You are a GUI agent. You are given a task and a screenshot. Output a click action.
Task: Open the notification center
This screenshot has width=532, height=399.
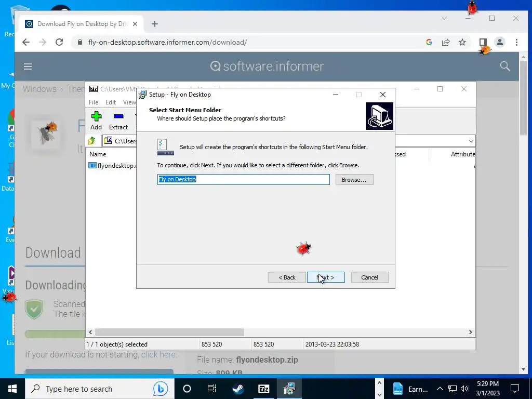(515, 389)
